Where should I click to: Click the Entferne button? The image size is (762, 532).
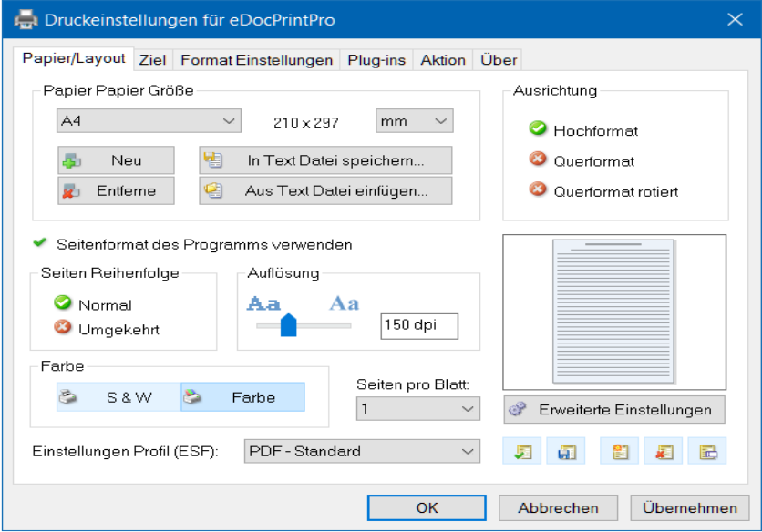(116, 190)
